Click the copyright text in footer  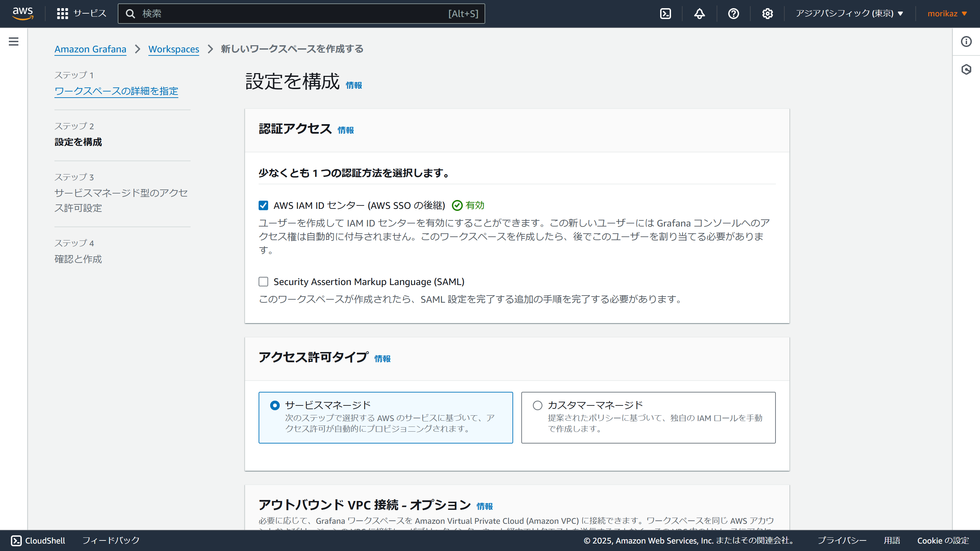pos(689,540)
